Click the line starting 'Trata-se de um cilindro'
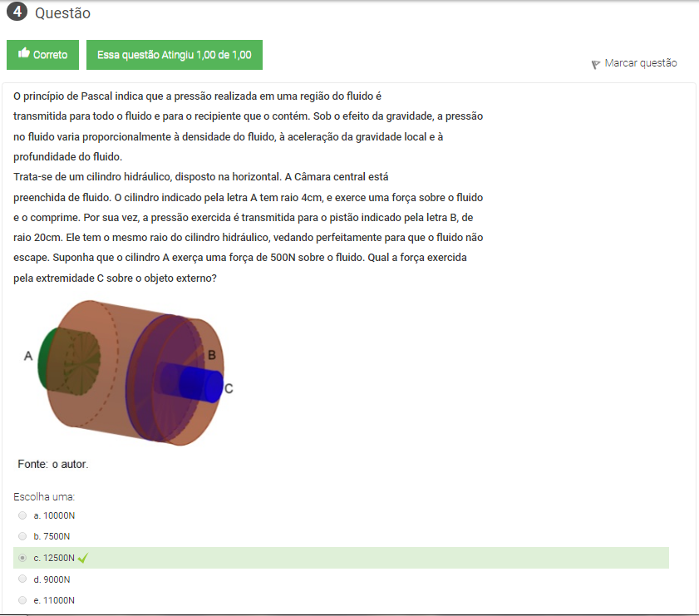This screenshot has width=699, height=616. [x=201, y=177]
